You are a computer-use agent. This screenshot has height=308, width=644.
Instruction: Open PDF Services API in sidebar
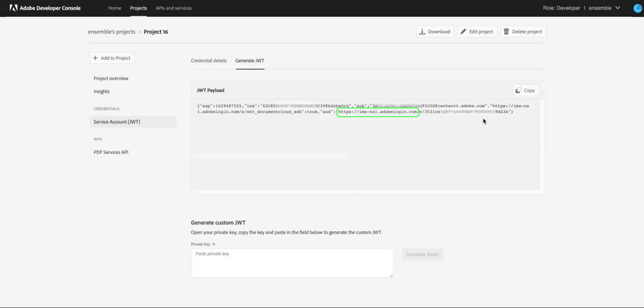pos(111,152)
